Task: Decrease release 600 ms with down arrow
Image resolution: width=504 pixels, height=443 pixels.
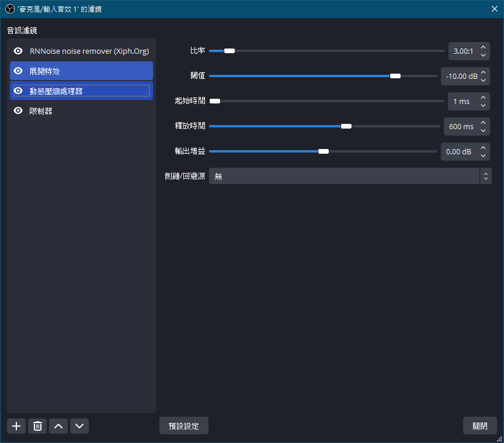Action: (483, 130)
